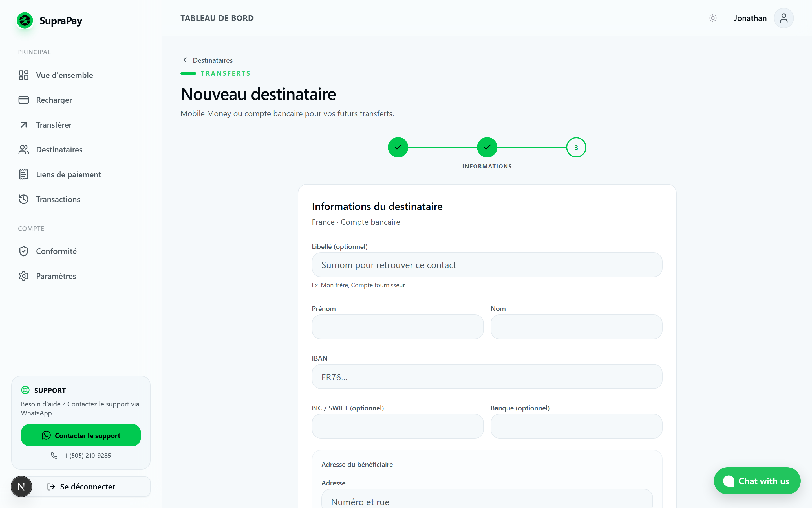Click the logout arrow icon
Screen dimensions: 812x508
pyautogui.click(x=51, y=486)
